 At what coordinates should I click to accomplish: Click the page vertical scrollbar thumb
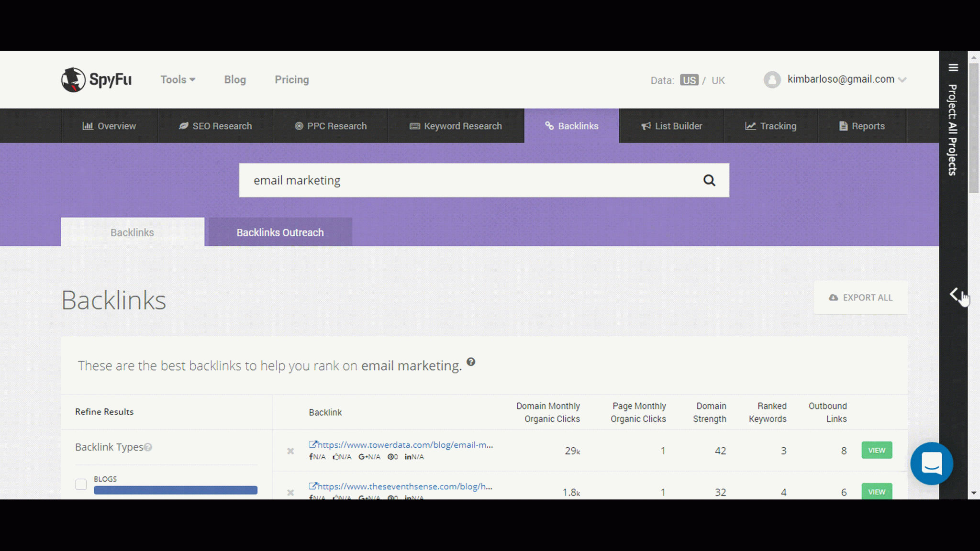[974, 127]
